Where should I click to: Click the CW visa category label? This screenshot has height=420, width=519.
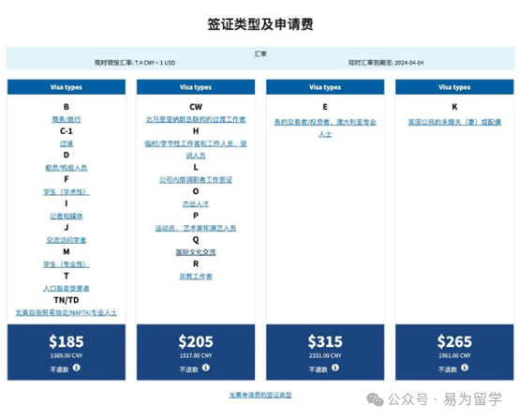(x=196, y=107)
